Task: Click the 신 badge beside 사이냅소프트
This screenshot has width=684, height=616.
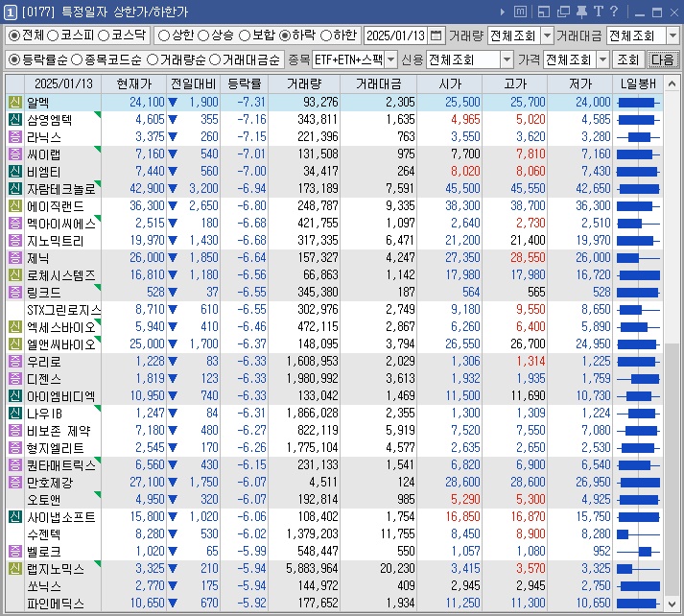Action: [x=15, y=517]
